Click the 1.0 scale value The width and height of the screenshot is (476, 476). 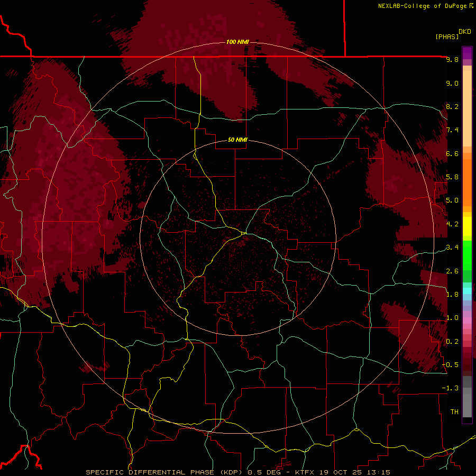[452, 318]
